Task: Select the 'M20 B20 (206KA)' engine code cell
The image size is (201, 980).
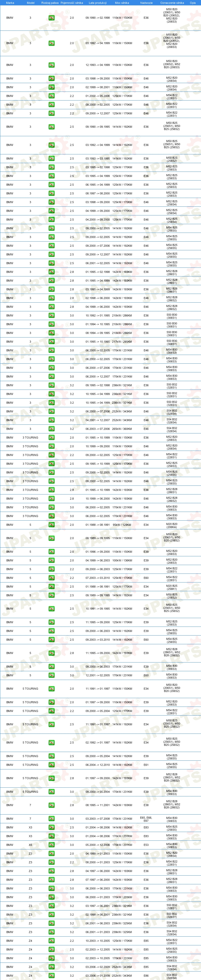Action: (172, 524)
